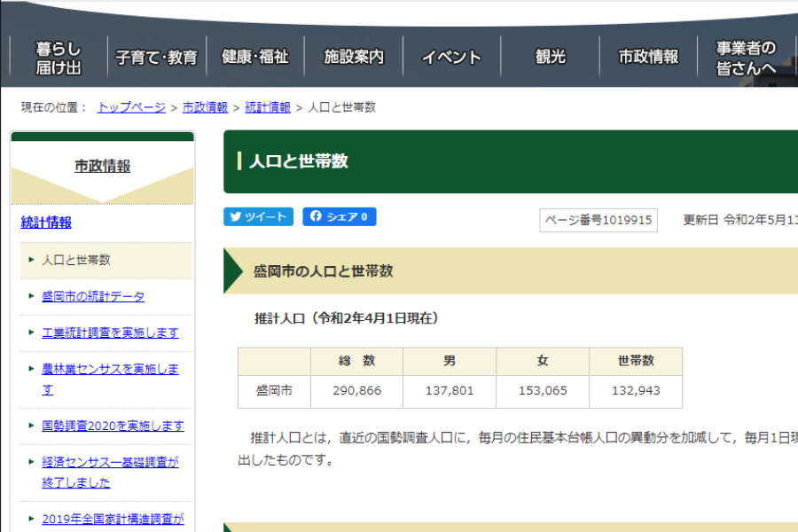Open the 市政情報 sidebar heading link
The height and width of the screenshot is (532, 798).
click(102, 166)
